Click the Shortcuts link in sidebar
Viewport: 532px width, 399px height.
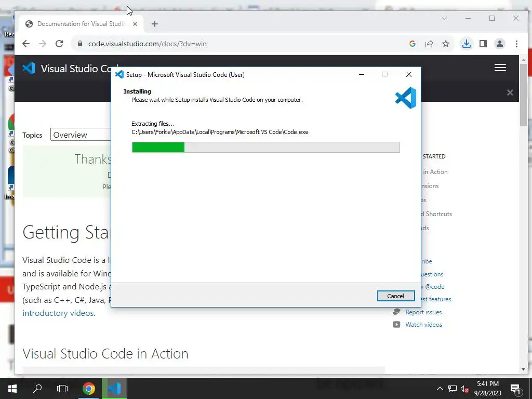(436, 214)
